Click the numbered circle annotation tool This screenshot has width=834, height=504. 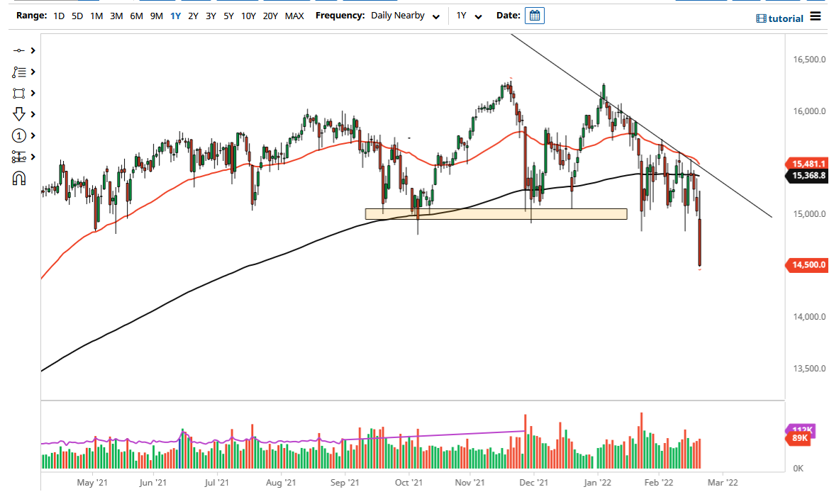(x=18, y=135)
